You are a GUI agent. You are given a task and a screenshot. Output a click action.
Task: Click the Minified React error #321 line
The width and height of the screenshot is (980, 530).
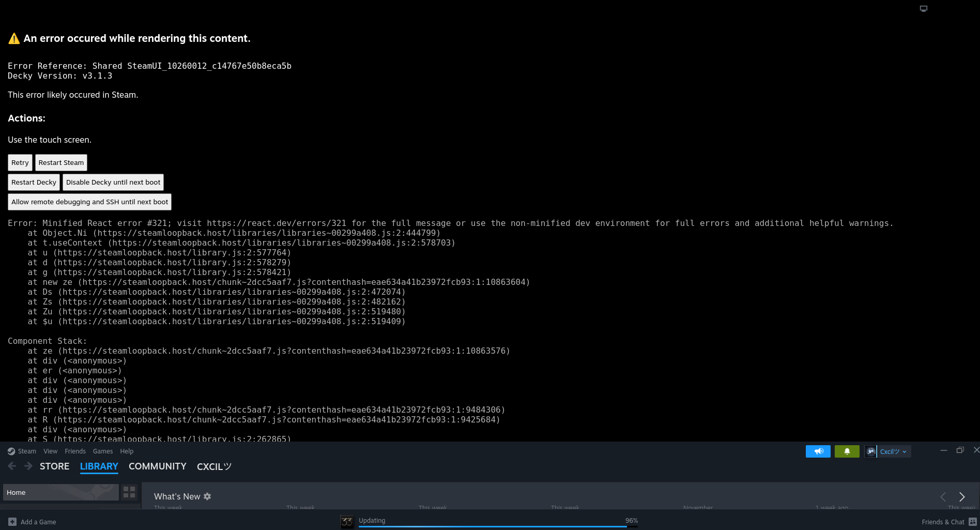[x=450, y=223]
